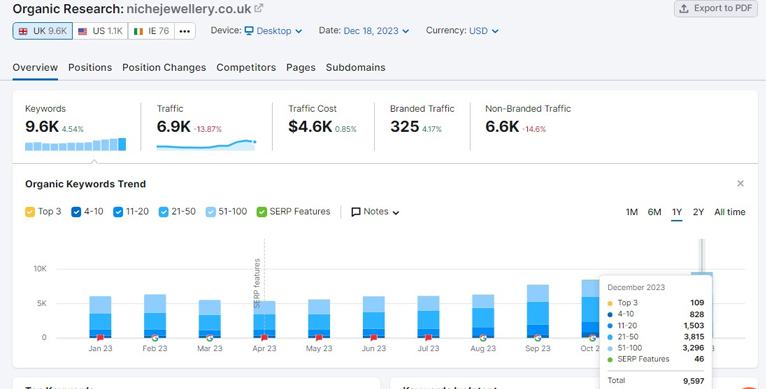Viewport: 766px width, 389px height.
Task: Click the red flag note at Jun 23
Action: coord(374,338)
